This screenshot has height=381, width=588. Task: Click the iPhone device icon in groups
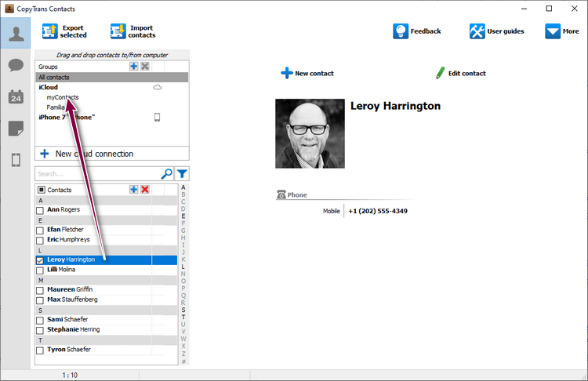pos(157,117)
